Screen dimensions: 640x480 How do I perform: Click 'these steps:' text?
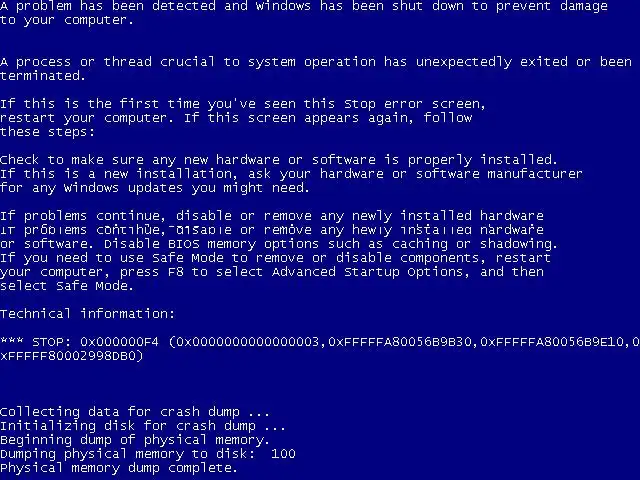click(x=47, y=132)
